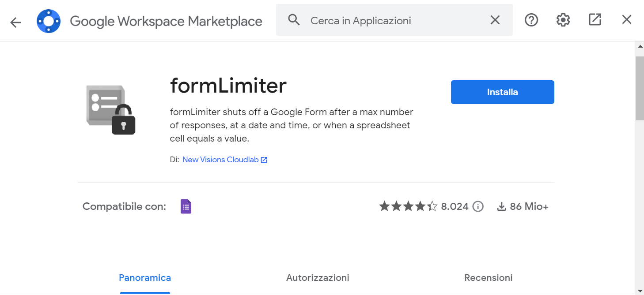644x295 pixels.
Task: Open Marketplace in new window icon
Action: click(x=595, y=20)
